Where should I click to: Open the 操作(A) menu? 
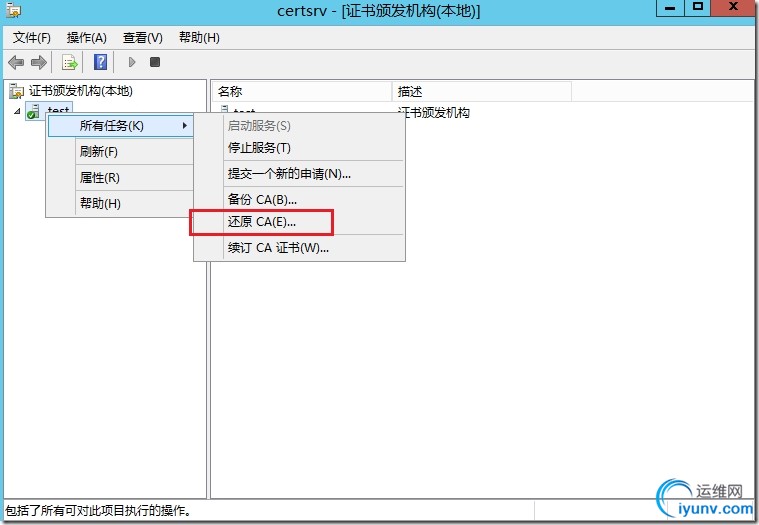pos(87,38)
